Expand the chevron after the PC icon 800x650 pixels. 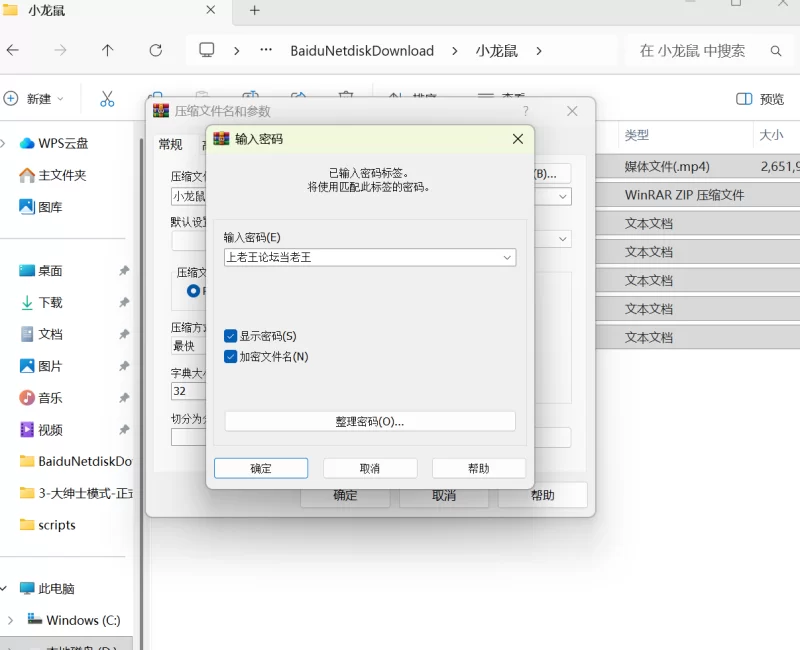point(236,51)
